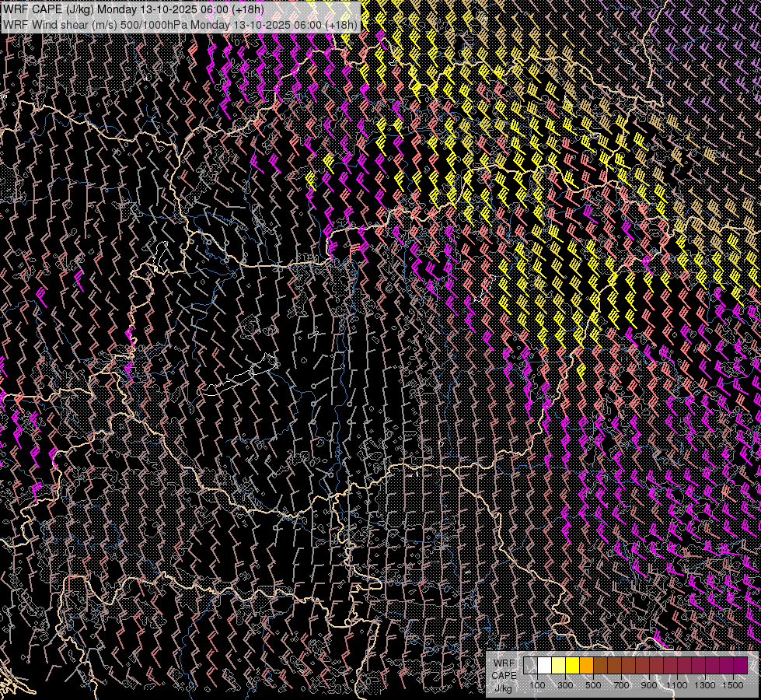The width and height of the screenshot is (761, 700).
Task: Click the WRF Wind shear 500/1000hPa title
Action: point(180,24)
